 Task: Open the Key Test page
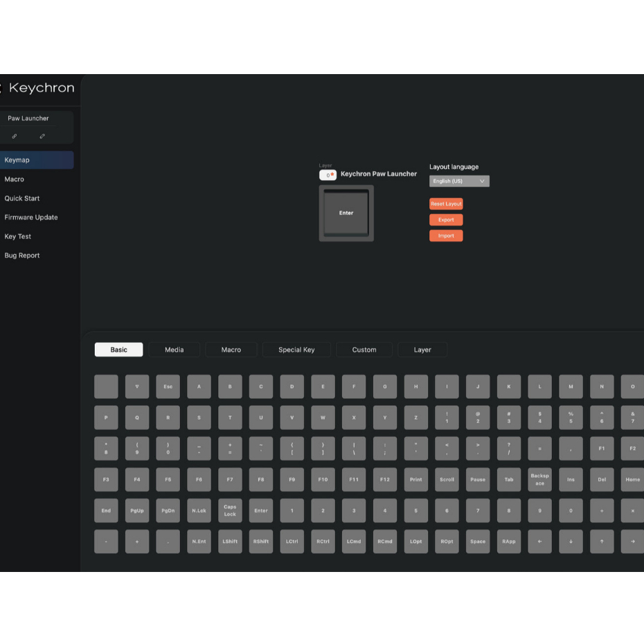18,236
